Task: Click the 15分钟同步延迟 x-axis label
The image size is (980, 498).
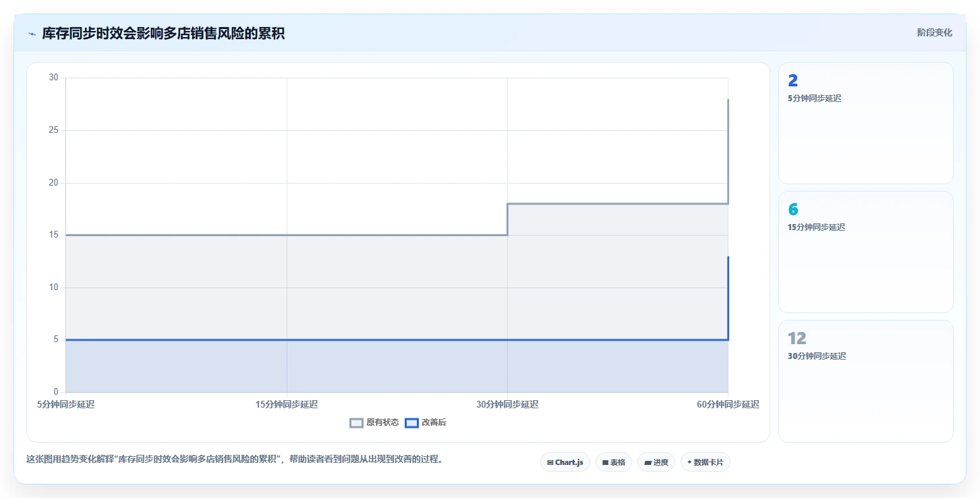Action: coord(287,404)
